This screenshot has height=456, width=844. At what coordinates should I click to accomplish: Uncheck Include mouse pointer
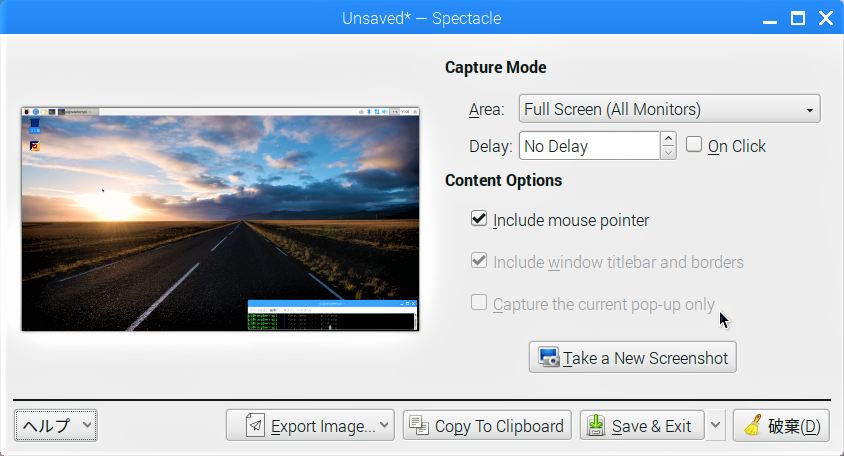(479, 218)
